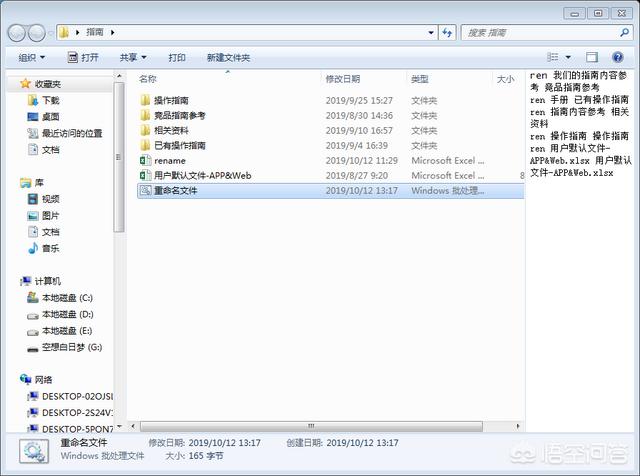Click the 指南 breadcrumb in address bar
The width and height of the screenshot is (640, 476).
pyautogui.click(x=95, y=32)
